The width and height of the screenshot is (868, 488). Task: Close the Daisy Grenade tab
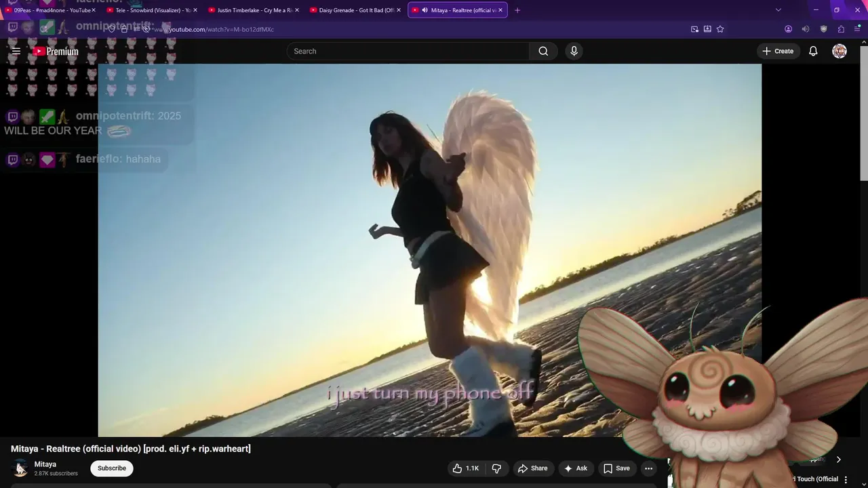399,10
